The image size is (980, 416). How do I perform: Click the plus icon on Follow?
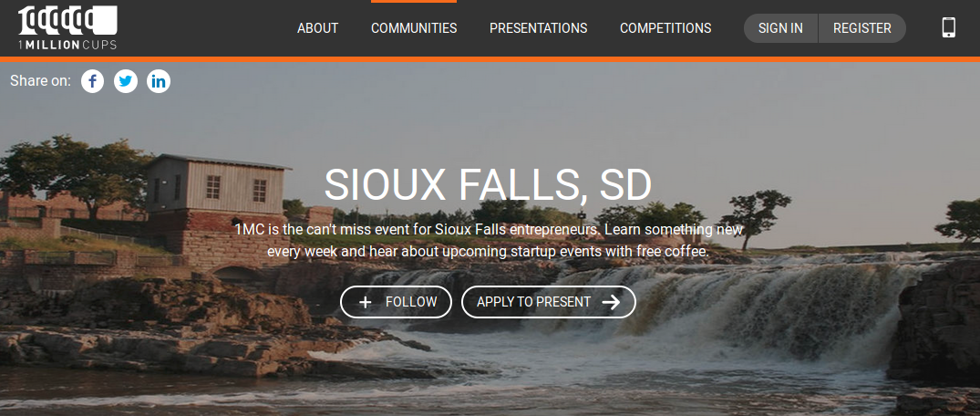(365, 302)
